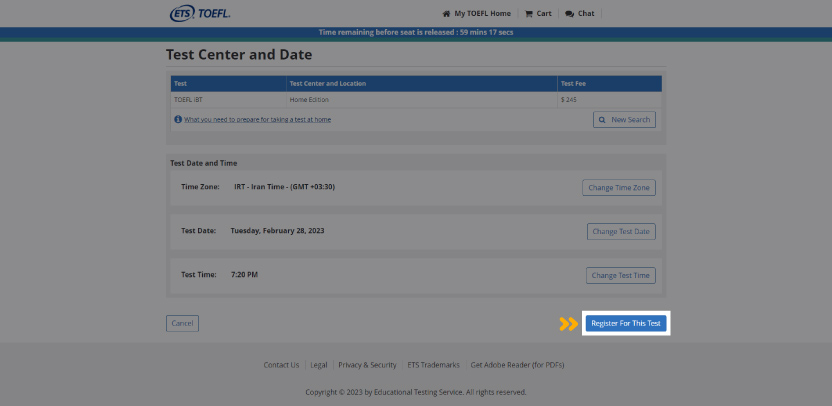Click the Test Date and Time section label

click(204, 163)
